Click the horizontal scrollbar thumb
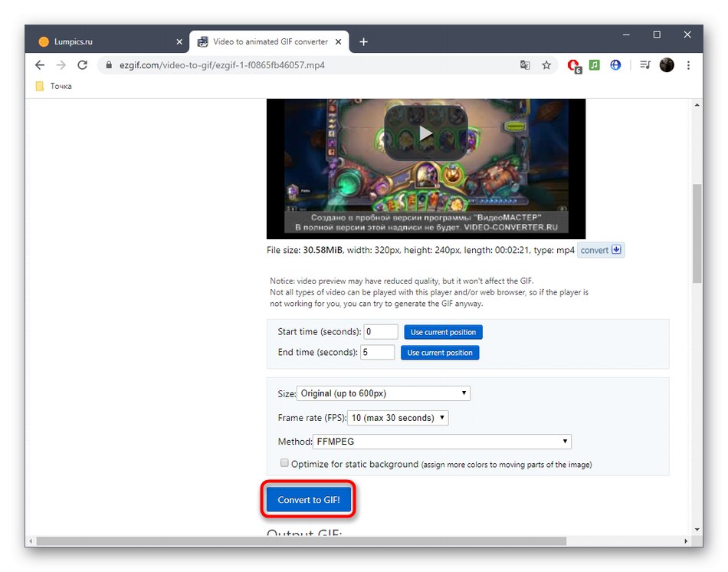Viewport: 728px width, 572px height. (x=301, y=541)
